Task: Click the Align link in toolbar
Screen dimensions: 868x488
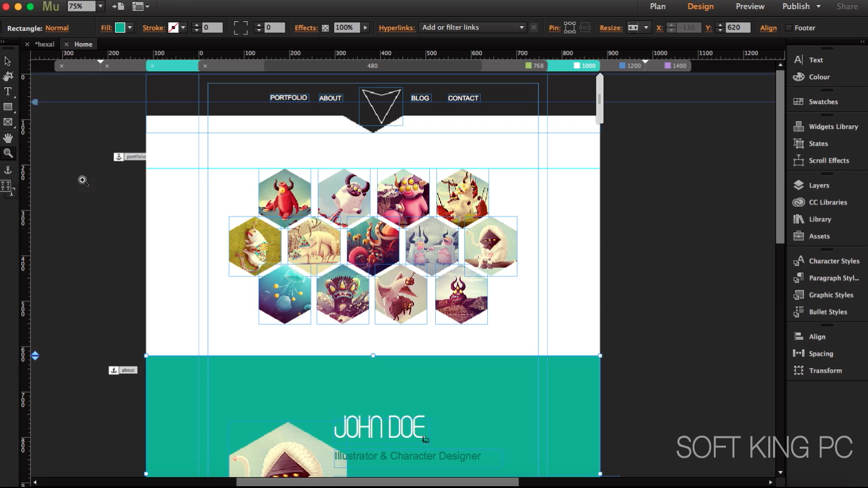Action: (x=768, y=28)
